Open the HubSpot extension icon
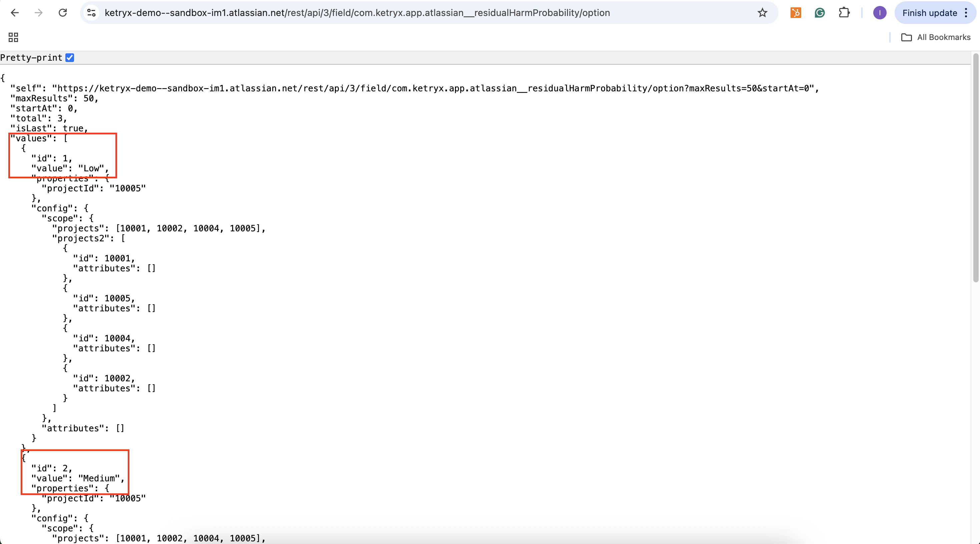Screen dimensions: 980x544 tap(796, 13)
